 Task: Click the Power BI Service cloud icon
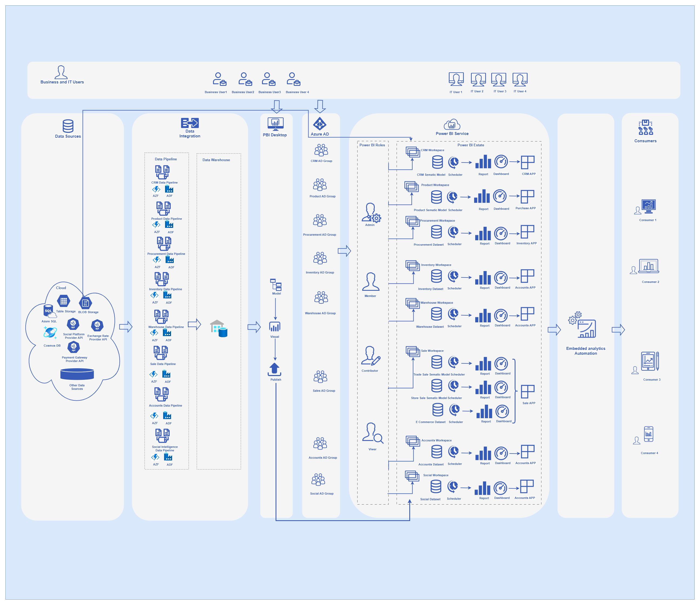click(452, 124)
